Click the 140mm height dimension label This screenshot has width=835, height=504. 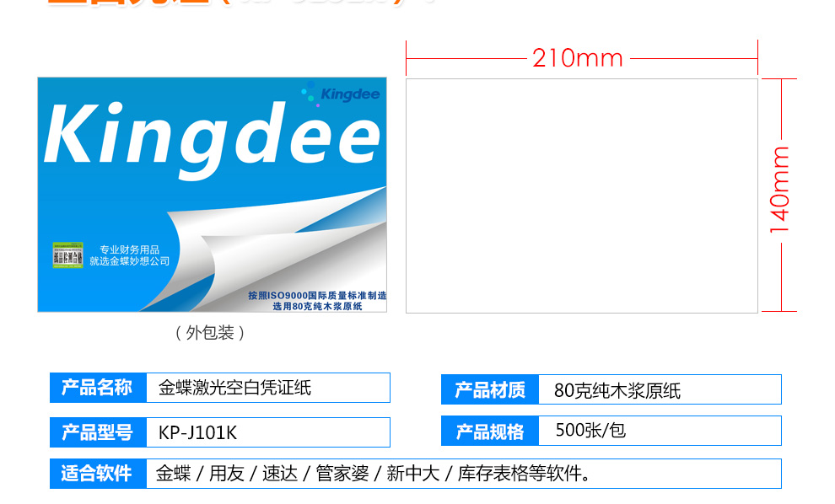[779, 190]
